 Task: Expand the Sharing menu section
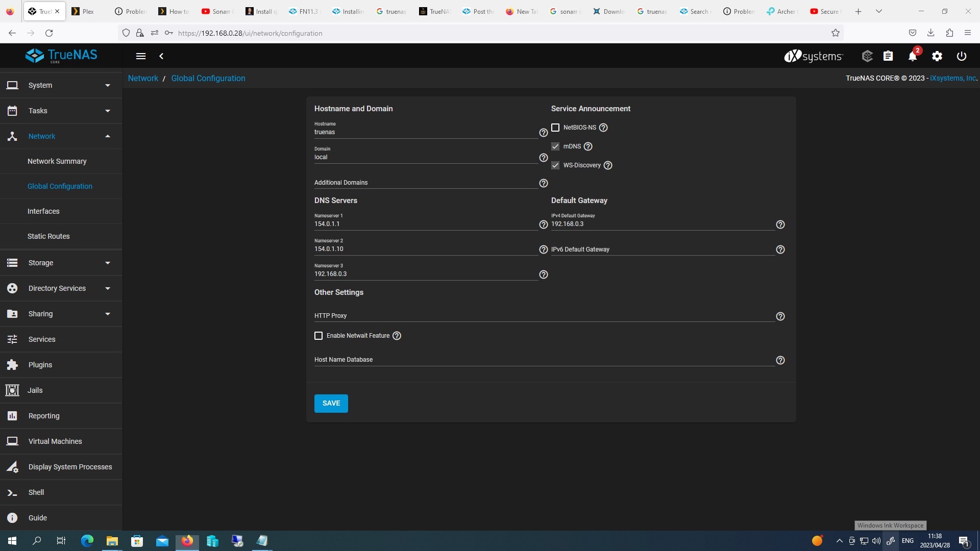pos(61,314)
